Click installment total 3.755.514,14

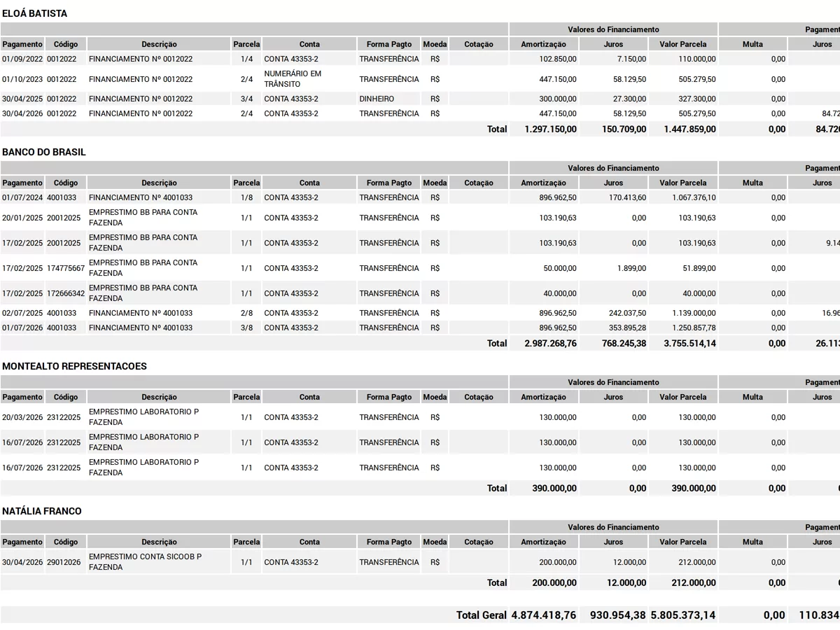tap(690, 343)
